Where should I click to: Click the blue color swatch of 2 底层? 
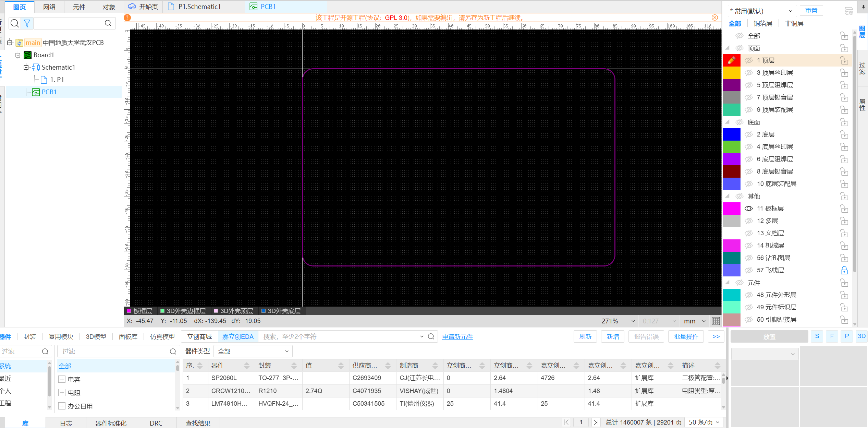pyautogui.click(x=731, y=134)
